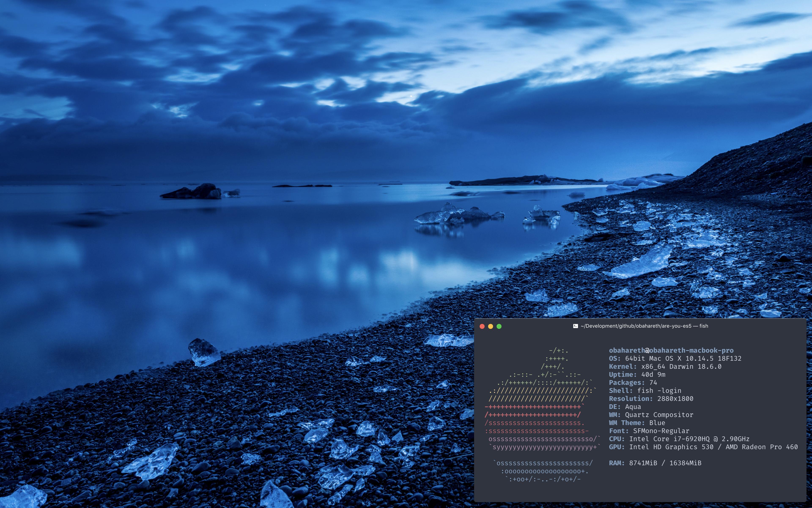The image size is (812, 508).
Task: Click the 'Resolution: 2880x1800' line
Action: tap(651, 399)
